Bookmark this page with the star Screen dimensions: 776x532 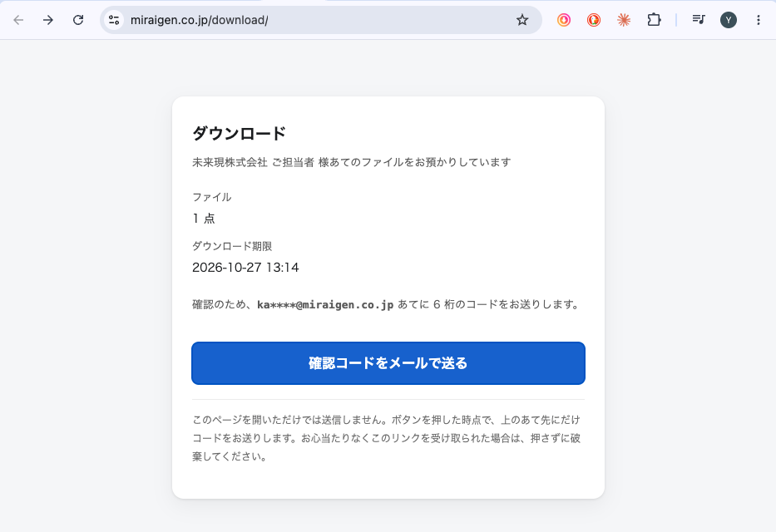pos(522,20)
